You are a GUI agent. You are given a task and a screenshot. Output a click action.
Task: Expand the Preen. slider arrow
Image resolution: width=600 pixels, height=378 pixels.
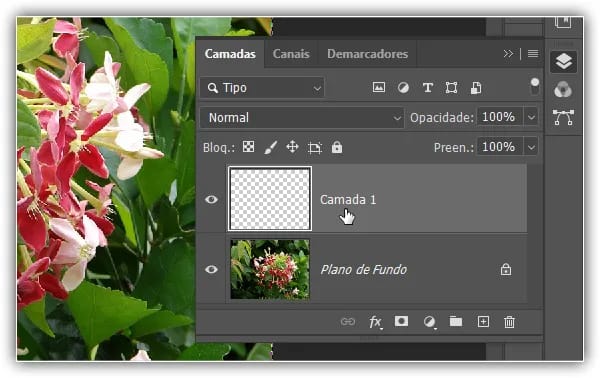pos(531,147)
